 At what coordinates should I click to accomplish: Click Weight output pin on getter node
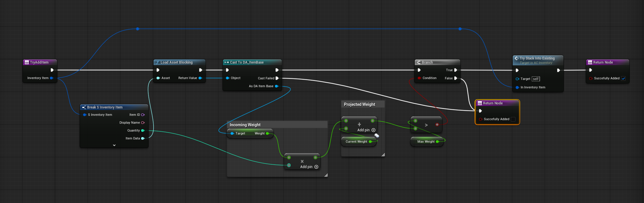[267, 133]
